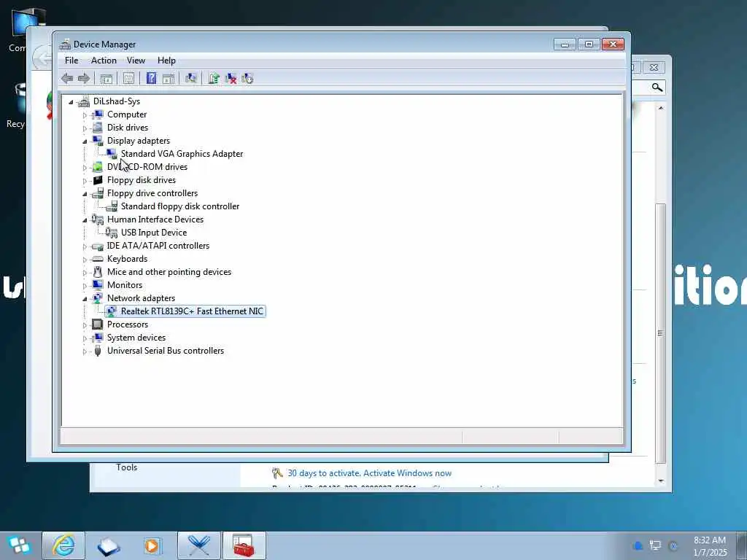Select the Standard VGA Graphics Adapter label
The width and height of the screenshot is (747, 560).
click(x=182, y=154)
